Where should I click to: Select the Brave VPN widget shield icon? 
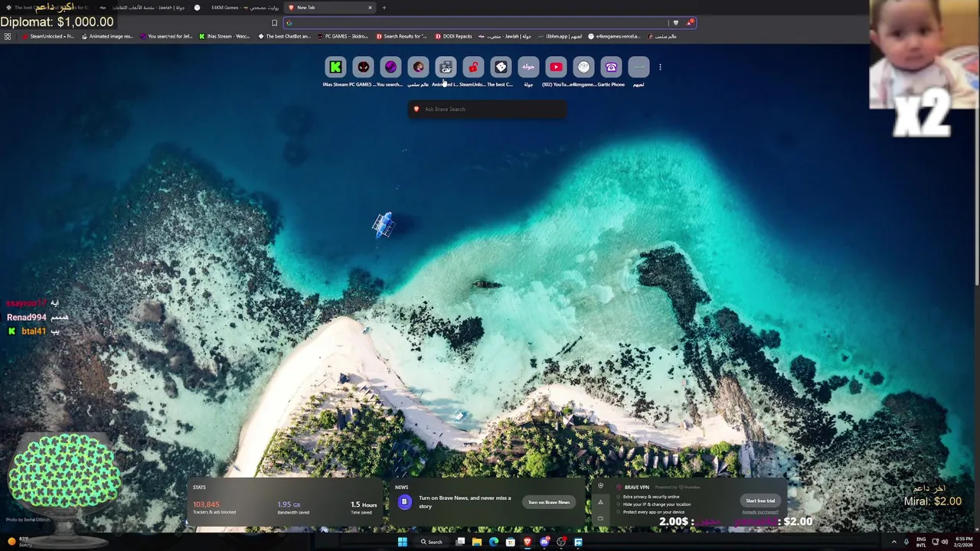[x=600, y=486]
